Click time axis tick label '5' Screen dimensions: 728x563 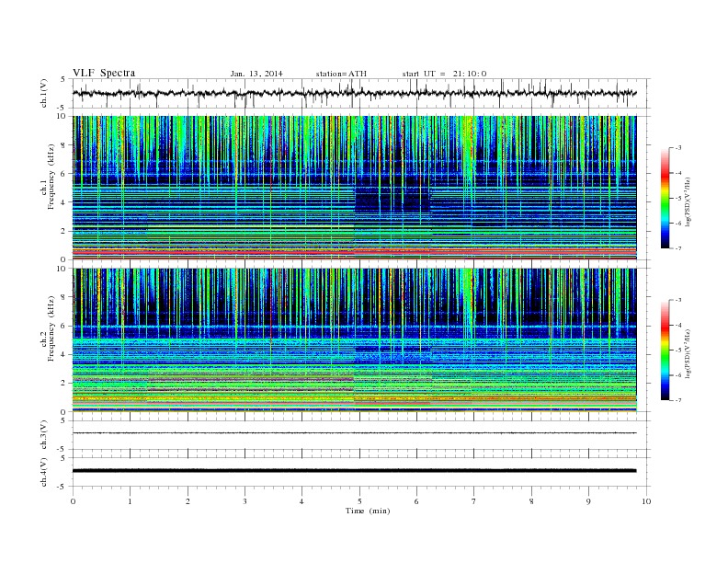pos(359,501)
